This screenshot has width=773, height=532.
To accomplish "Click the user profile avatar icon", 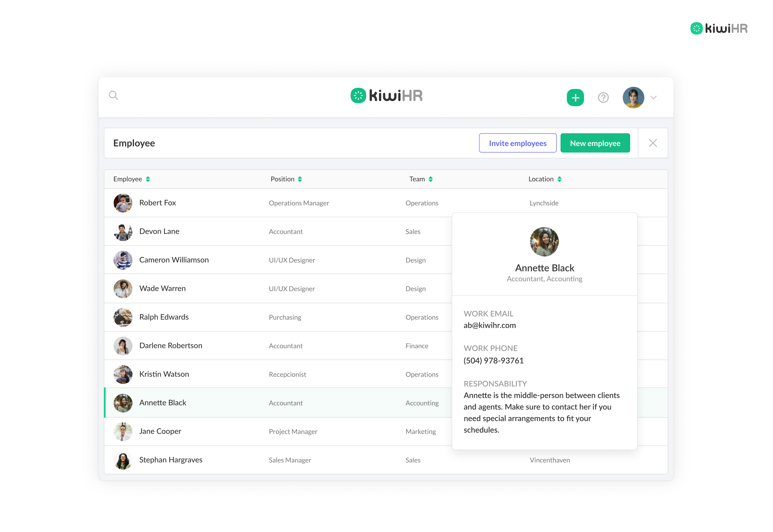I will [634, 97].
